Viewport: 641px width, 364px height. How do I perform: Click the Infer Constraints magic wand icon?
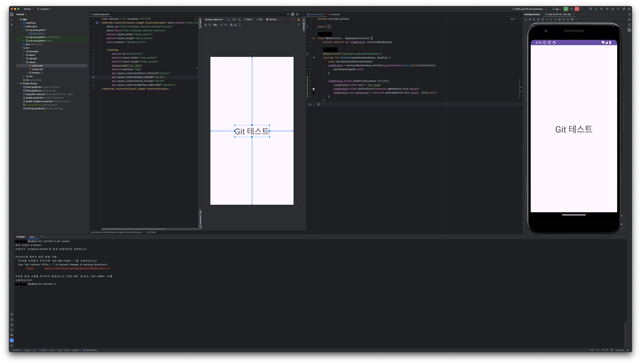(x=226, y=25)
